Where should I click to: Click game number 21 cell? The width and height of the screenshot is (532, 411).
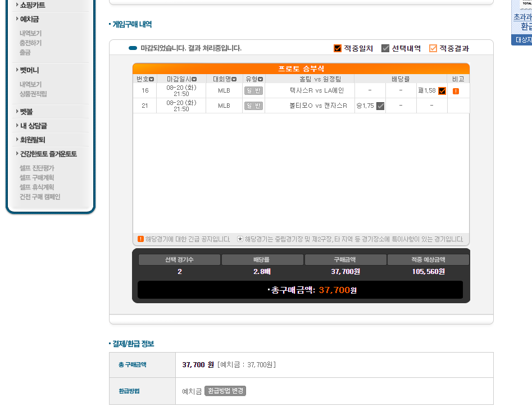coord(145,106)
